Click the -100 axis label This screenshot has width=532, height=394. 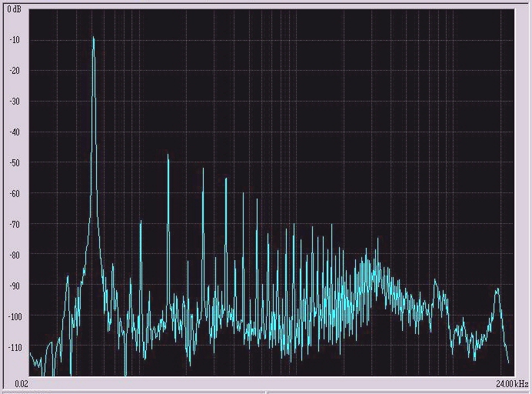click(15, 316)
